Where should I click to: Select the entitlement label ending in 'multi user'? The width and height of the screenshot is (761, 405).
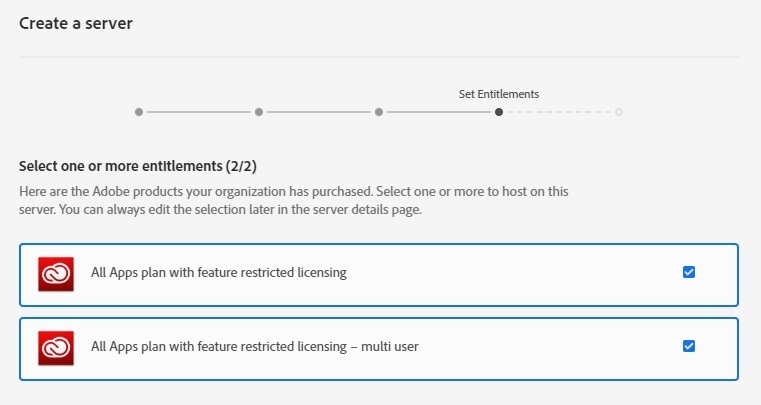[x=254, y=347]
